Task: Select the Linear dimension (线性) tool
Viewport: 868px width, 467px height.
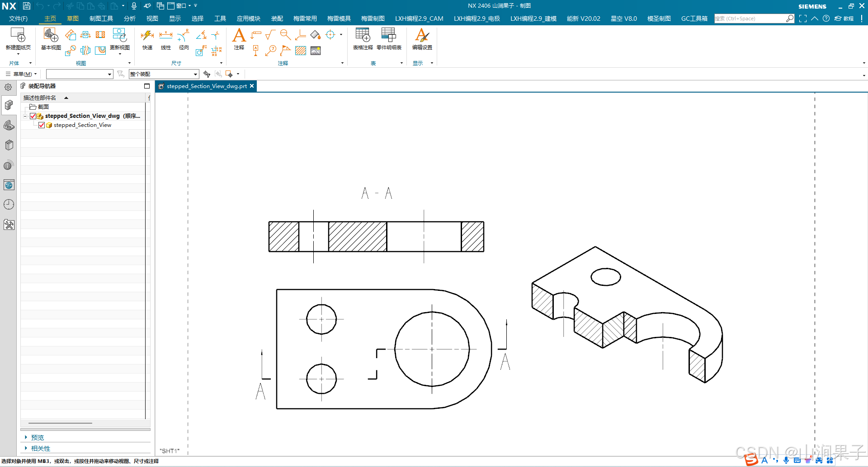Action: [166, 39]
